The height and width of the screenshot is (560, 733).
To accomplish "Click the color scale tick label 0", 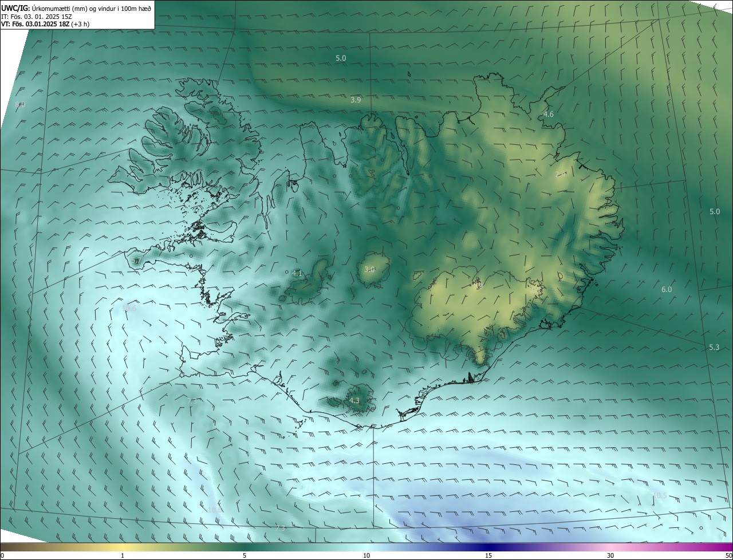I will pos(2,555).
